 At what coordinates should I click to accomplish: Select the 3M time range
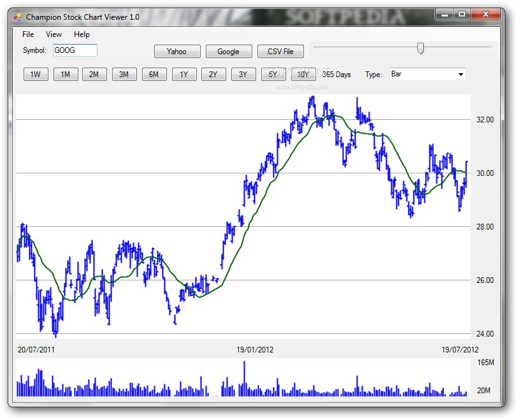coord(124,75)
